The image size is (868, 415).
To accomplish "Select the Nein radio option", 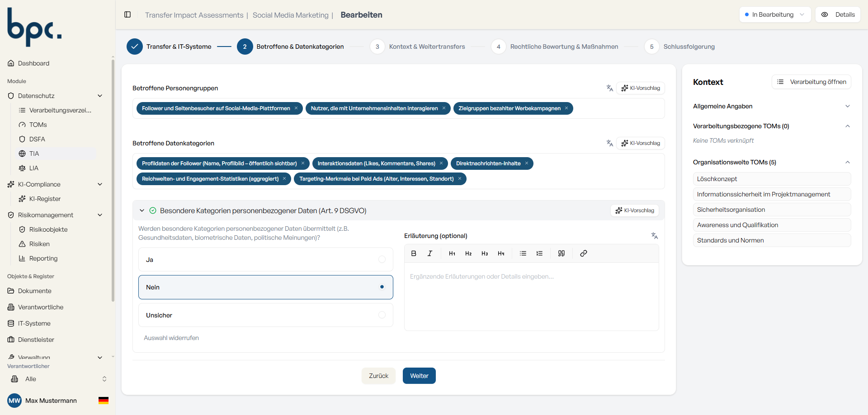I will click(x=266, y=287).
